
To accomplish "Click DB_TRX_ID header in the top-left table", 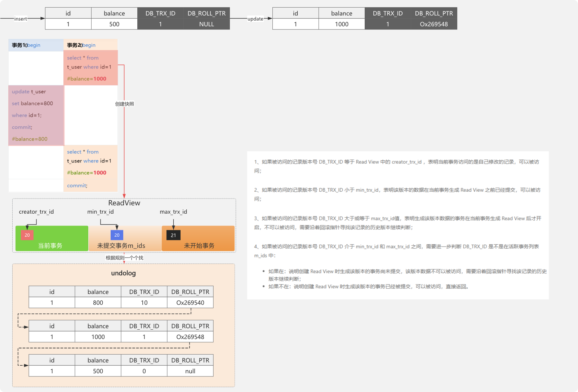I will (x=160, y=13).
